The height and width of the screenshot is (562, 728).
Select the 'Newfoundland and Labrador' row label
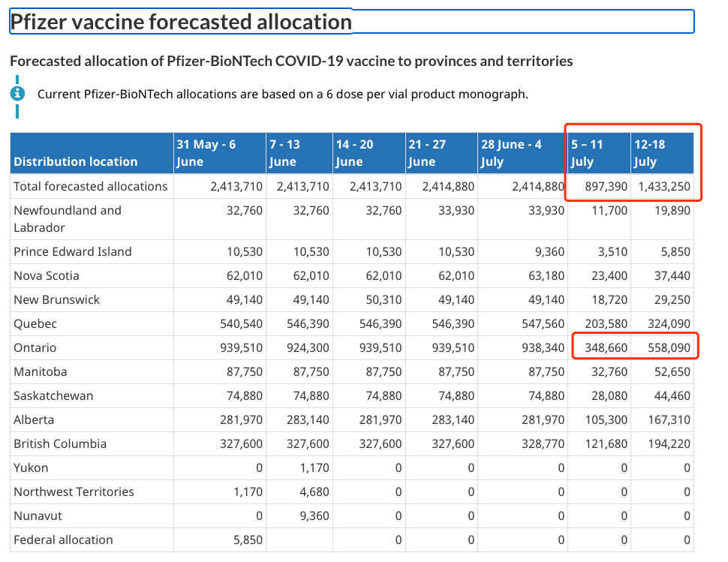click(68, 219)
